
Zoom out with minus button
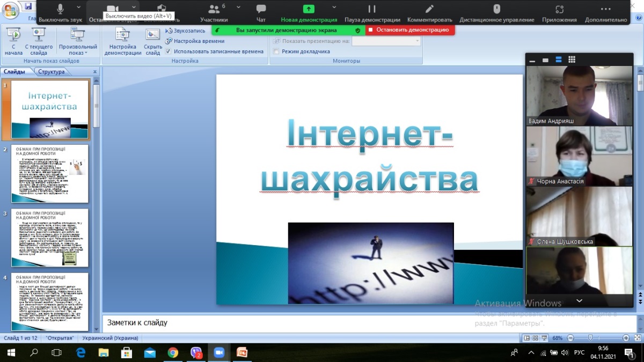569,338
